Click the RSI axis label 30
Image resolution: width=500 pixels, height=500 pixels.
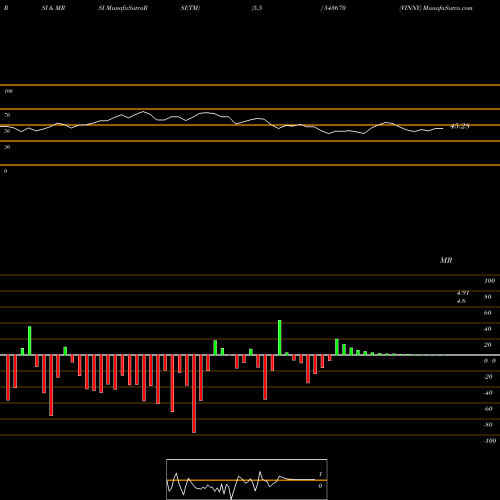(x=7, y=147)
